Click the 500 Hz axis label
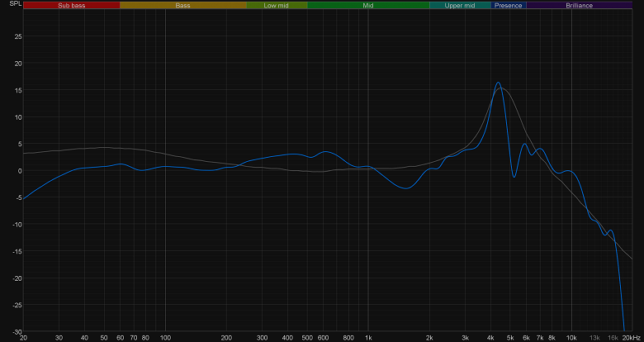644x342 pixels. pos(307,338)
